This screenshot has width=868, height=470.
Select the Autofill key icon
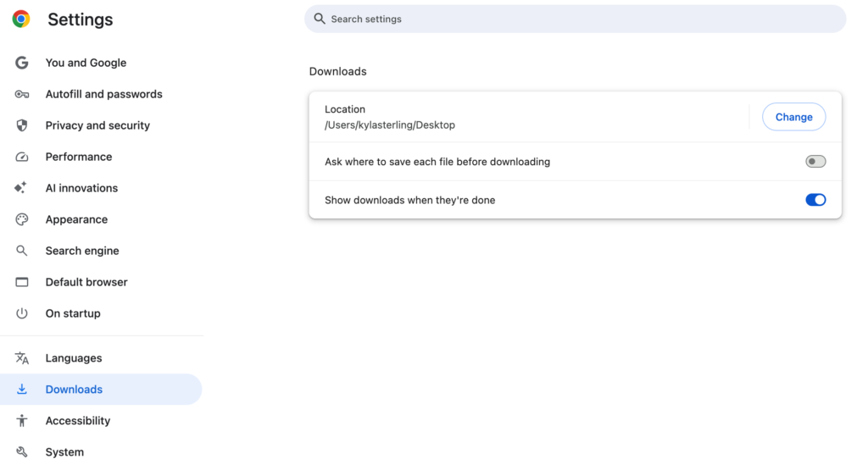[x=21, y=94]
